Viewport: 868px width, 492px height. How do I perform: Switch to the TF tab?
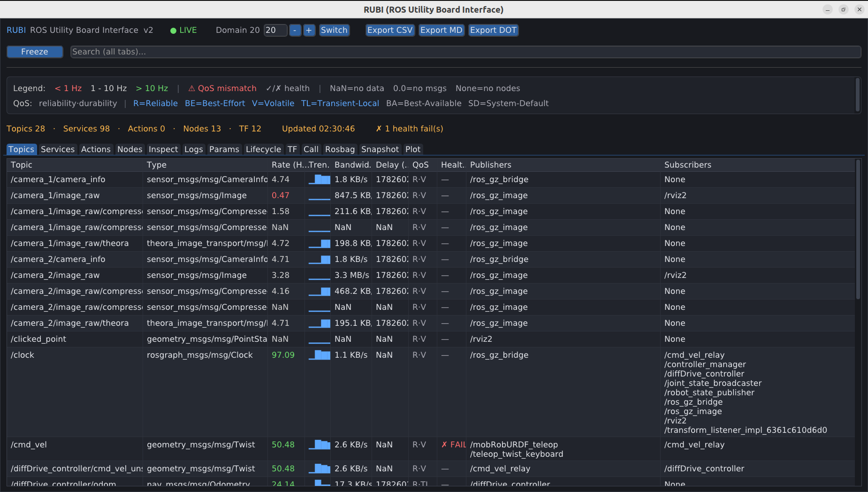tap(292, 149)
